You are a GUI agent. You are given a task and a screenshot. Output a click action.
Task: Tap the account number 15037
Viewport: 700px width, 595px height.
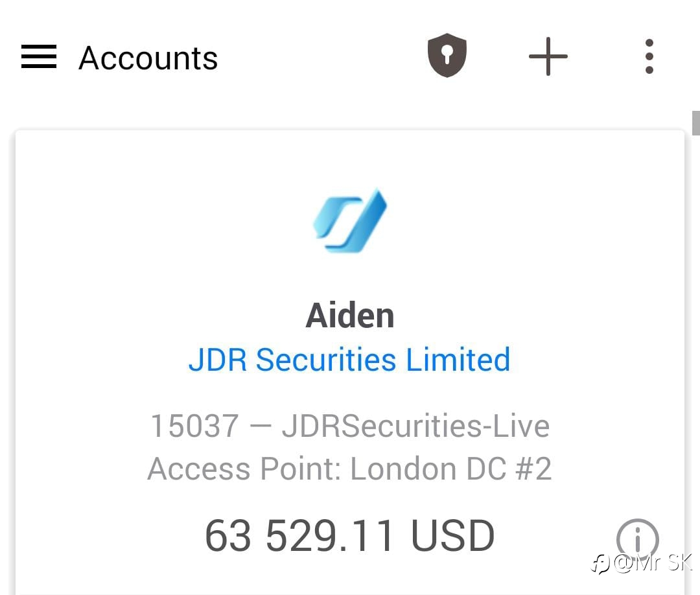(x=194, y=426)
